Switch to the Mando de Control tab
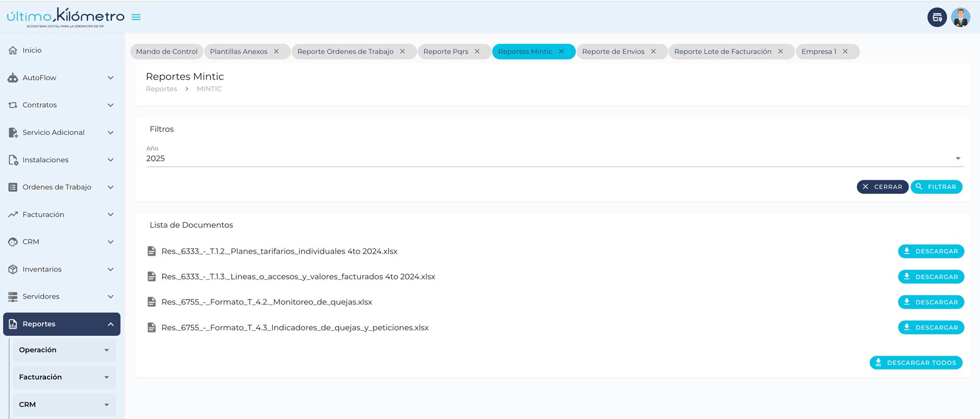Image resolution: width=980 pixels, height=419 pixels. (166, 52)
